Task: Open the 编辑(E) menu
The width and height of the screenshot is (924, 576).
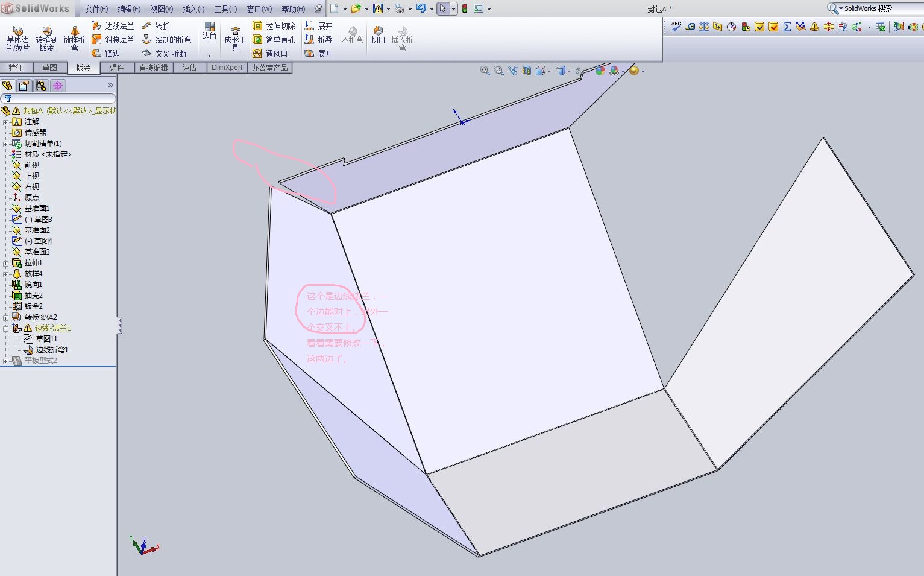Action: [129, 9]
